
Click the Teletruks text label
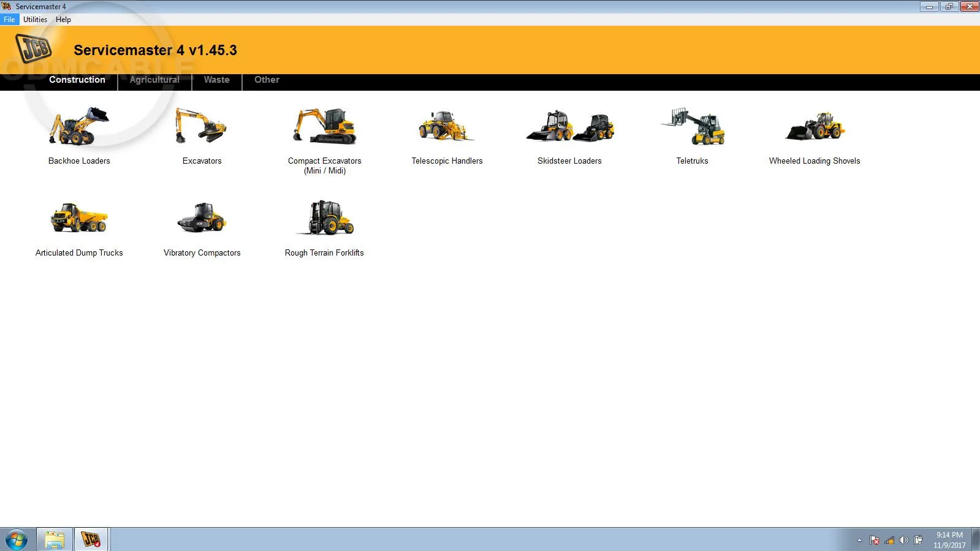pos(693,161)
